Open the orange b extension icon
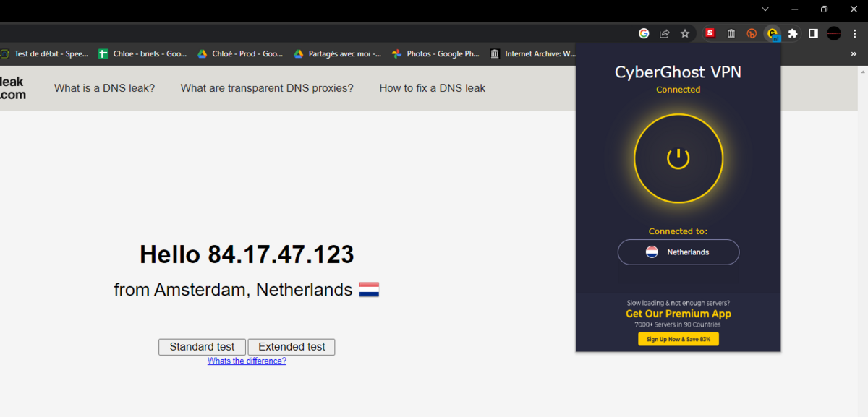Screen dimensions: 868x417 pyautogui.click(x=752, y=33)
